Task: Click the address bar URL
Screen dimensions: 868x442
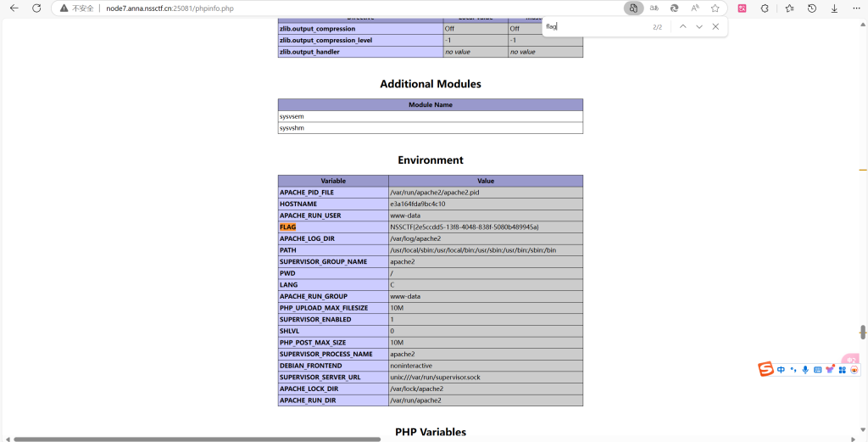Action: 170,8
